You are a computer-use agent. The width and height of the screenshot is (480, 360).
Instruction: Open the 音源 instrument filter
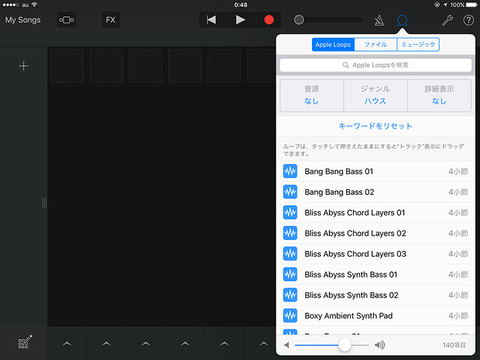(312, 95)
